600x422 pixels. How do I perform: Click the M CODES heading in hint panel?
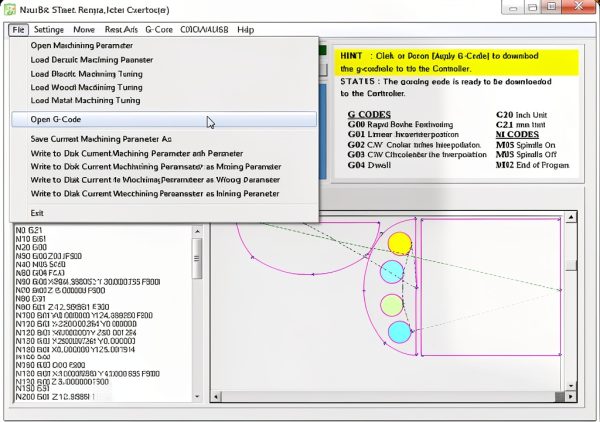[x=517, y=134]
